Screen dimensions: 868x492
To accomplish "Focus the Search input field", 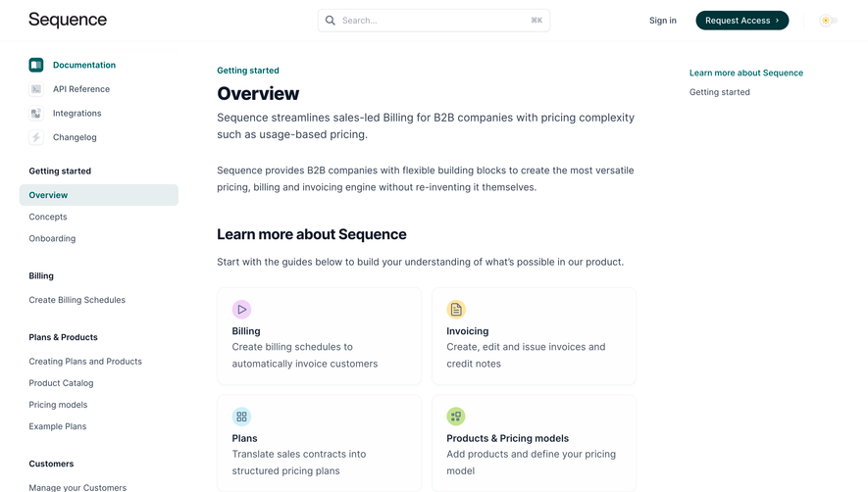I will 434,21.
